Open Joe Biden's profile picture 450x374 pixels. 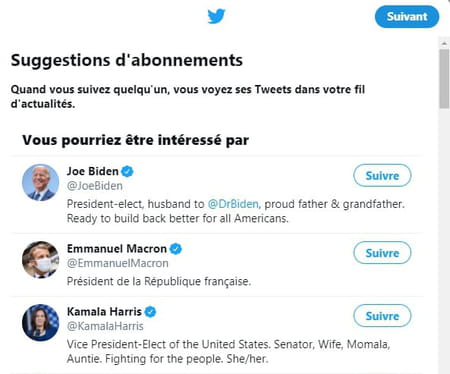pyautogui.click(x=40, y=182)
